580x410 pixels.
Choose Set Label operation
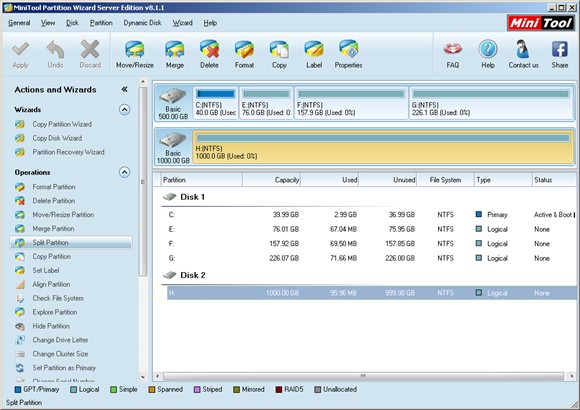tap(46, 270)
